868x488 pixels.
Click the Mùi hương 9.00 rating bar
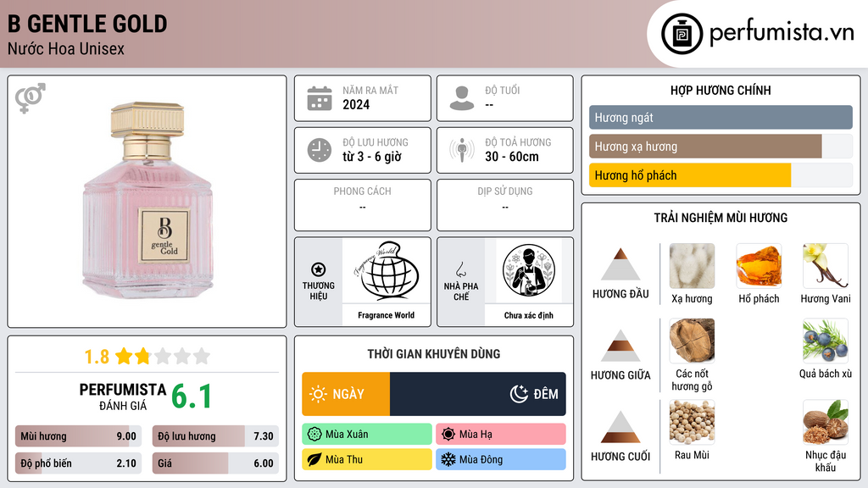(78, 436)
